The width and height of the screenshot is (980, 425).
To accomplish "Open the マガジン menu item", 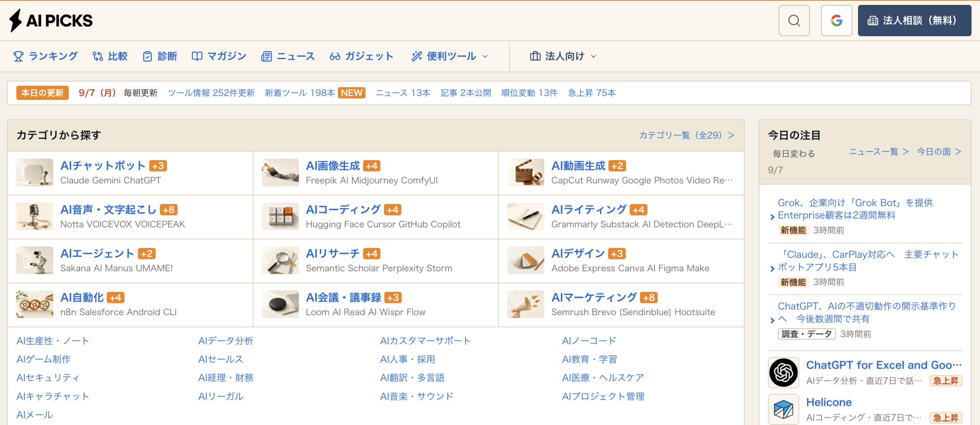I will coord(219,56).
